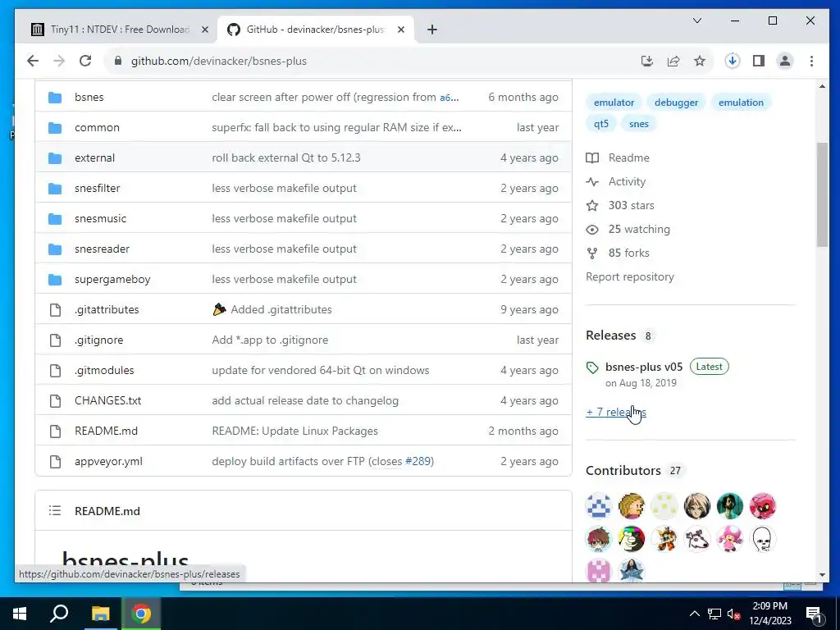840x630 pixels.
Task: Toggle the Chrome side panel
Action: pyautogui.click(x=759, y=61)
